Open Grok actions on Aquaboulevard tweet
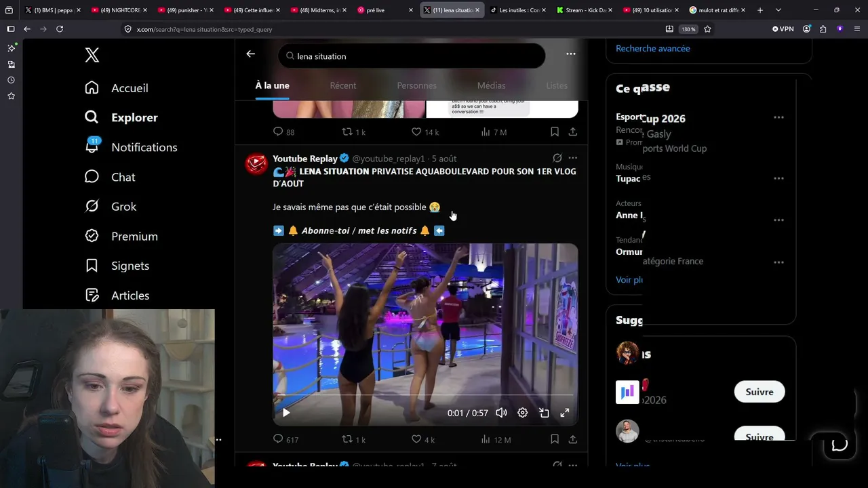 point(557,158)
